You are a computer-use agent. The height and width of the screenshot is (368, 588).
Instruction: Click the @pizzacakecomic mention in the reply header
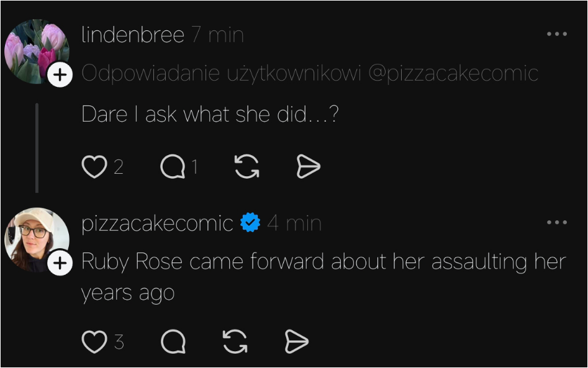[453, 73]
